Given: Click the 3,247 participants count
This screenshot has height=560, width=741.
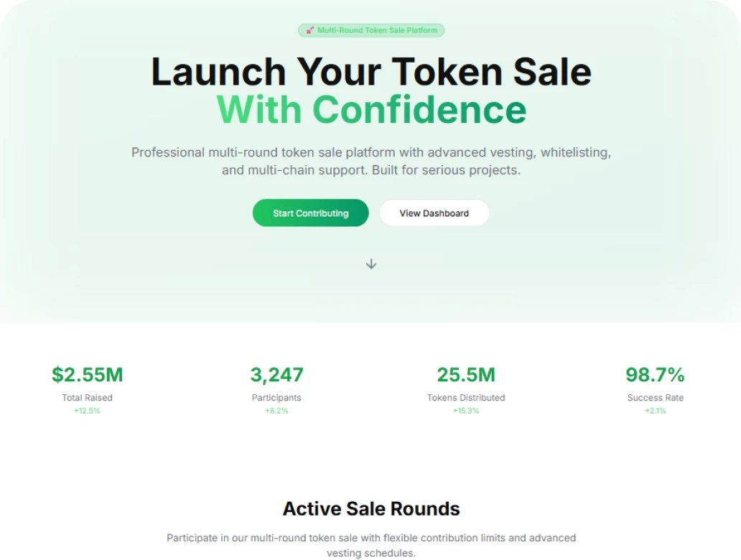Looking at the screenshot, I should point(276,375).
